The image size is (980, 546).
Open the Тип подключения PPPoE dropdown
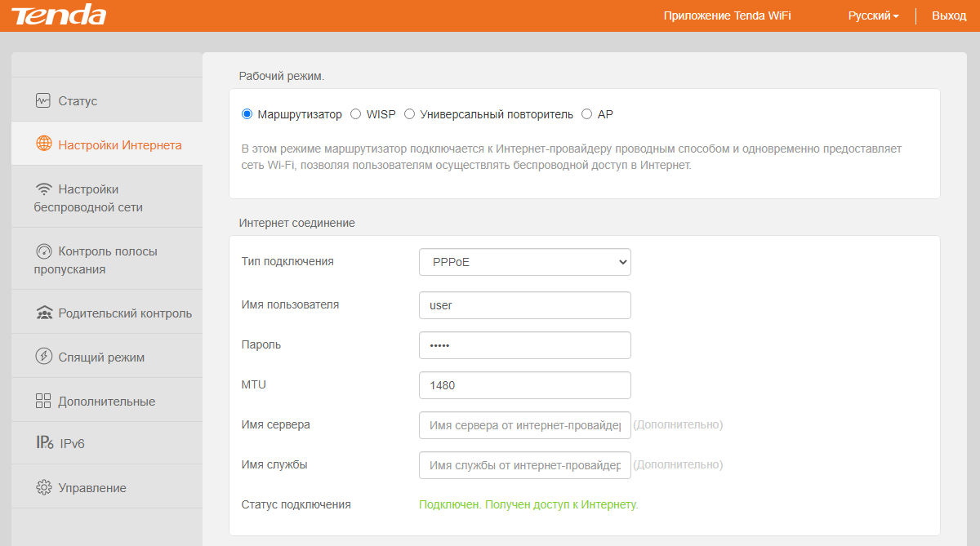pyautogui.click(x=524, y=262)
